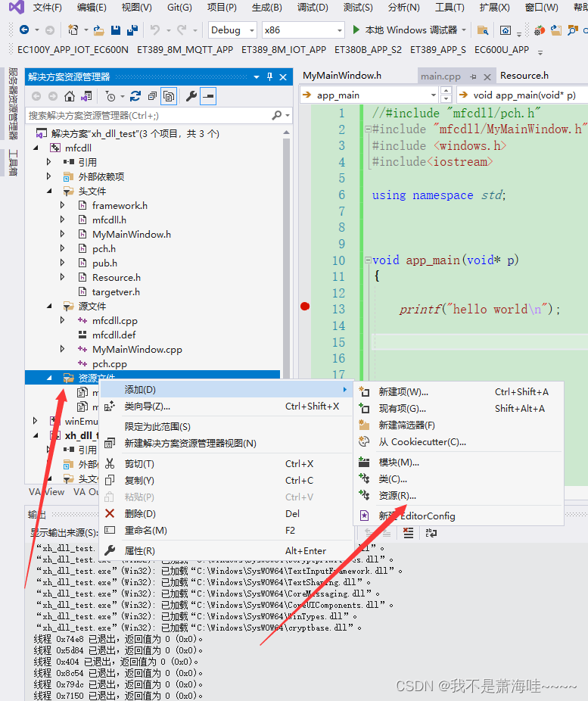Screen dimensions: 588x701
Task: Close the main.cpp tab
Action: coord(487,77)
